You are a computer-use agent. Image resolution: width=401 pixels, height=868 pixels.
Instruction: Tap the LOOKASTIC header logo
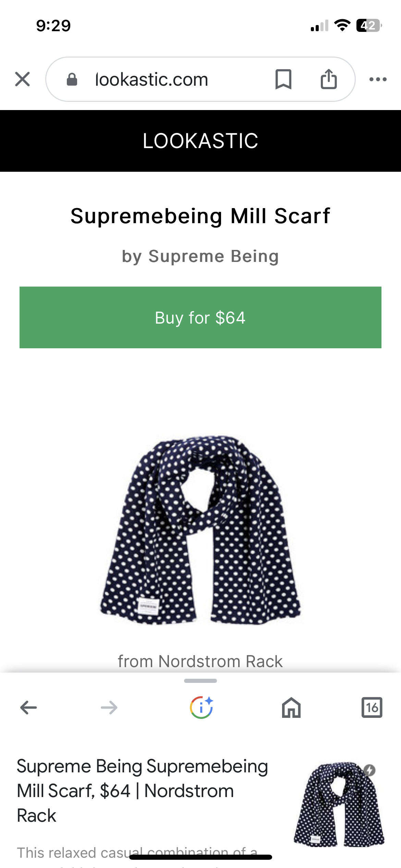tap(200, 141)
